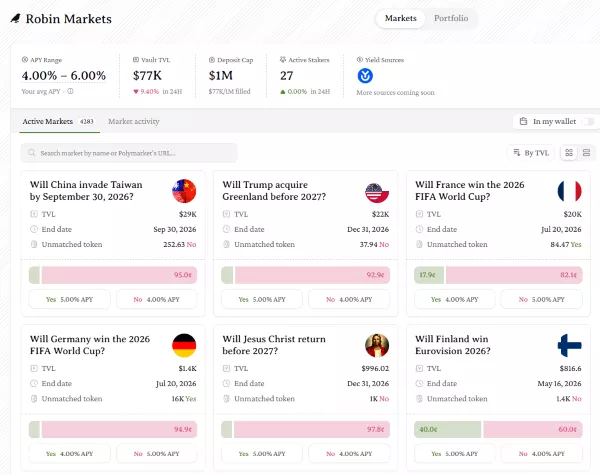Click the Deposit Cap label icon
The height and width of the screenshot is (475, 600).
click(212, 60)
